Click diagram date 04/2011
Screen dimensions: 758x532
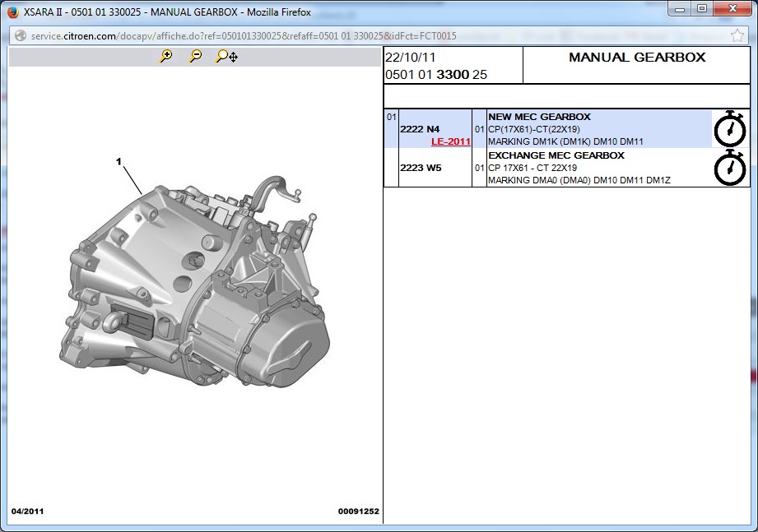tap(27, 511)
